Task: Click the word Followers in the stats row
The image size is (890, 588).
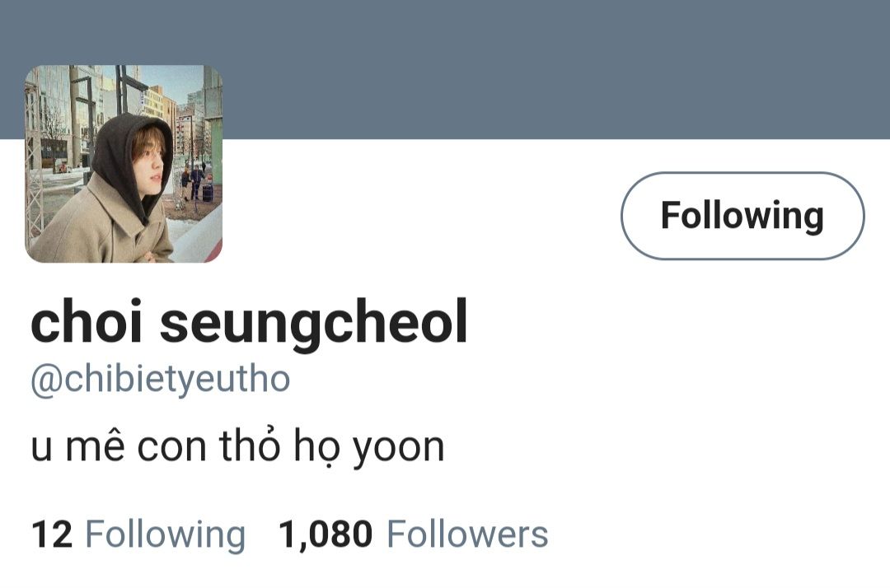Action: [x=467, y=534]
